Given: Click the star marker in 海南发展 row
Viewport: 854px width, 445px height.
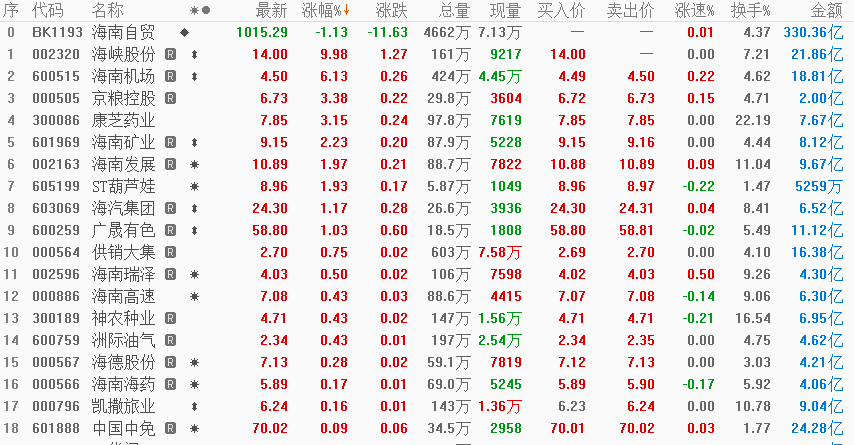Looking at the screenshot, I should click(194, 164).
